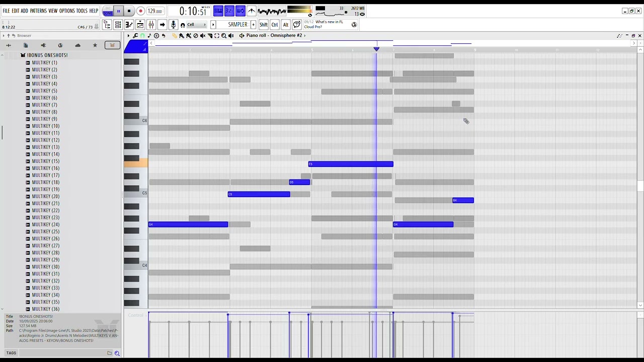
Task: Click the playhead marker on timeline
Action: click(376, 49)
